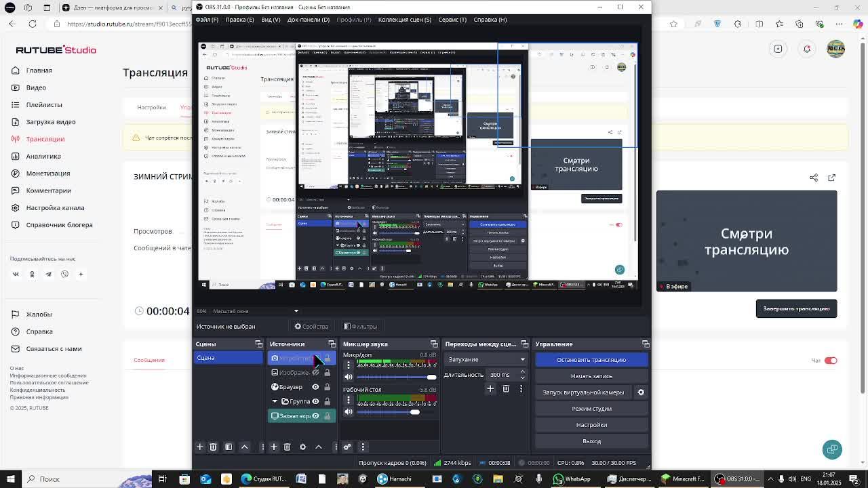Click Запуск виртуальной камеры button

[583, 392]
